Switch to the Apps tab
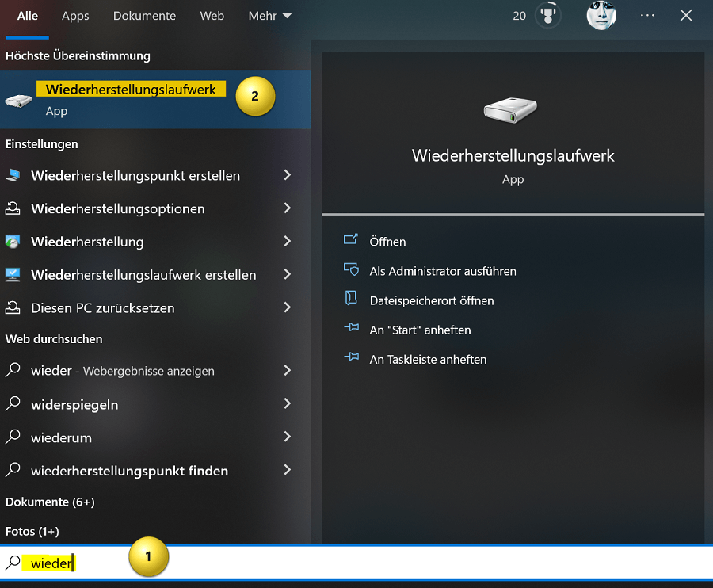 75,16
